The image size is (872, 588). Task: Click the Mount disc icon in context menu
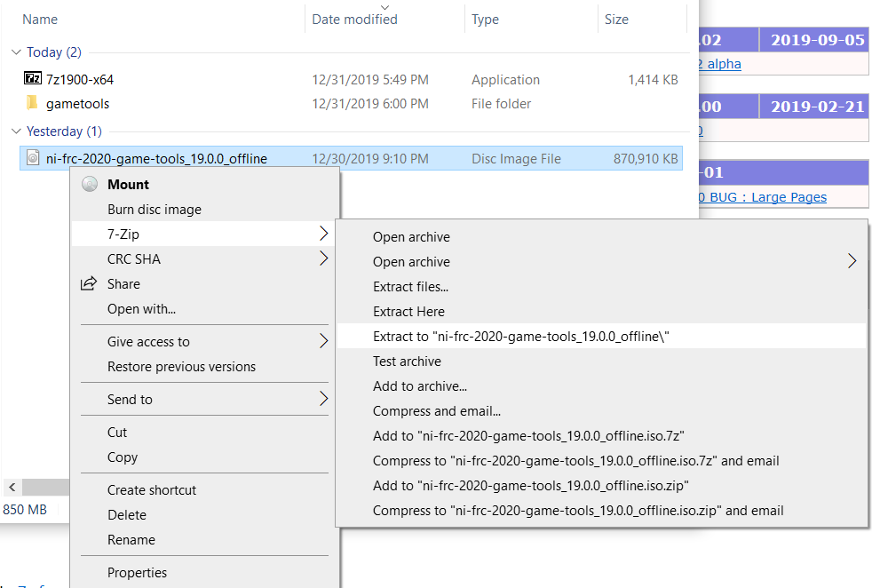tap(89, 185)
